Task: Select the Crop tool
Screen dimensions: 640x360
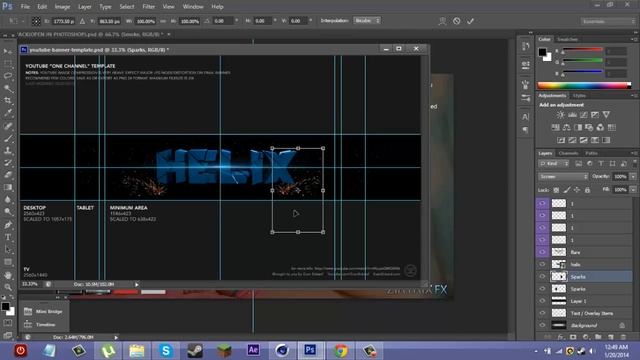Action: [7, 100]
